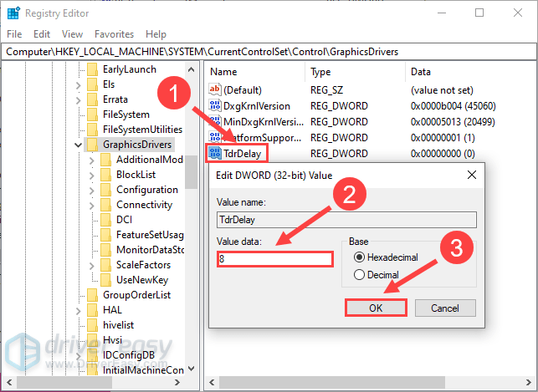
Task: Open the Favorites menu
Action: [113, 34]
